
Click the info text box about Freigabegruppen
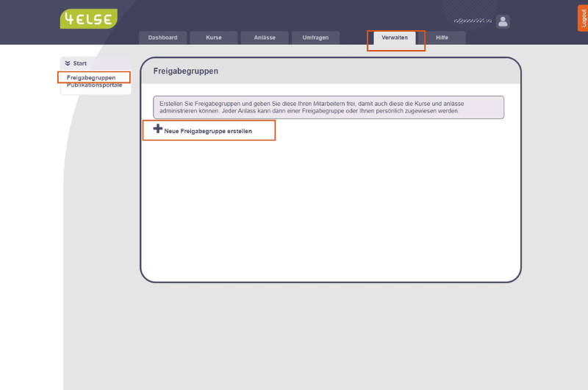click(x=328, y=107)
